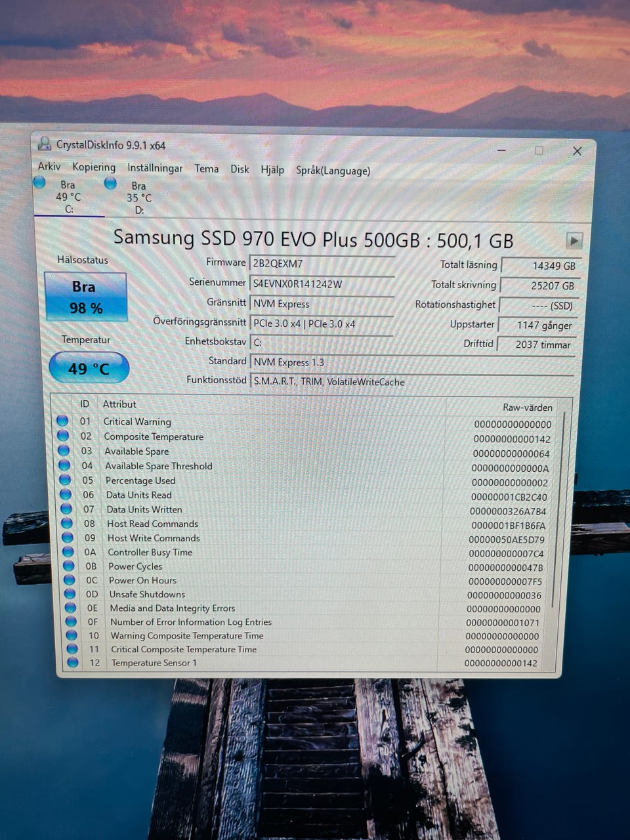The height and width of the screenshot is (840, 630).
Task: Click the Enhetsbokstav field C:
Action: (x=322, y=343)
